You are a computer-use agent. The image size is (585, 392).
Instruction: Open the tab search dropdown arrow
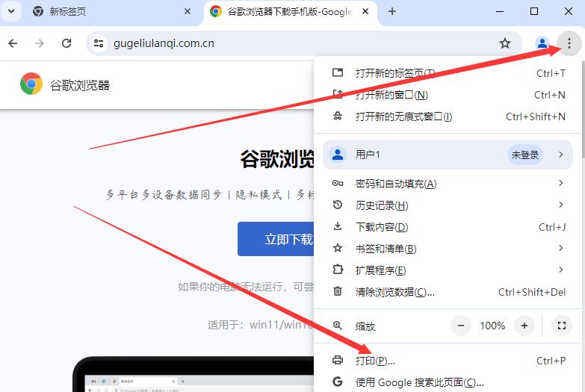pyautogui.click(x=11, y=11)
